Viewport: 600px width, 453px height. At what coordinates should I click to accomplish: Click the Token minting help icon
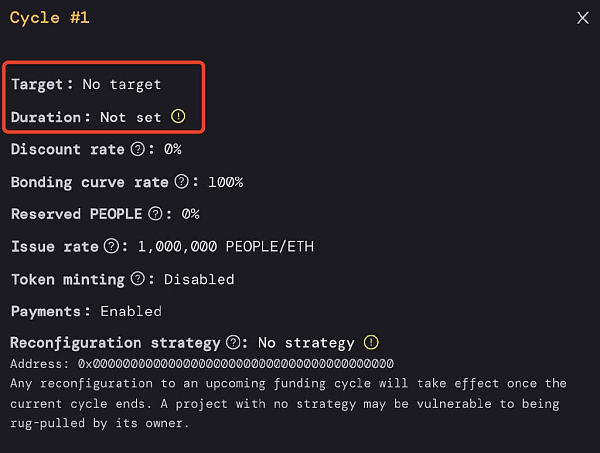(x=138, y=279)
